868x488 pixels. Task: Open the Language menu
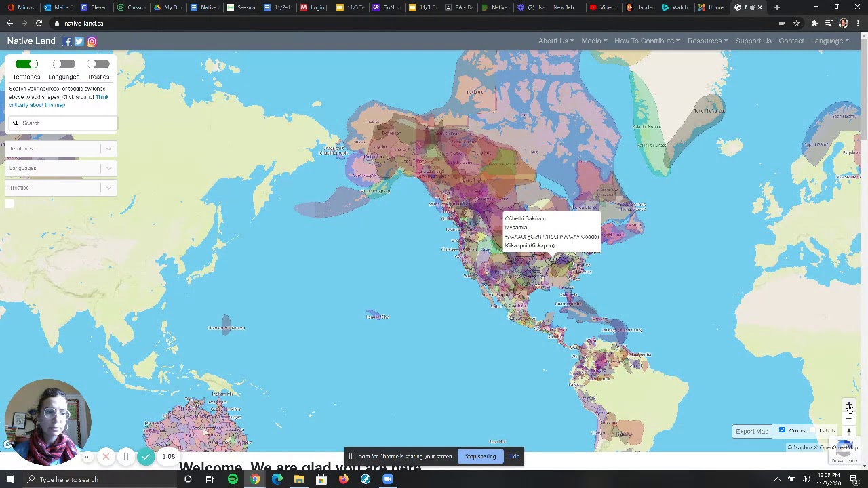830,41
